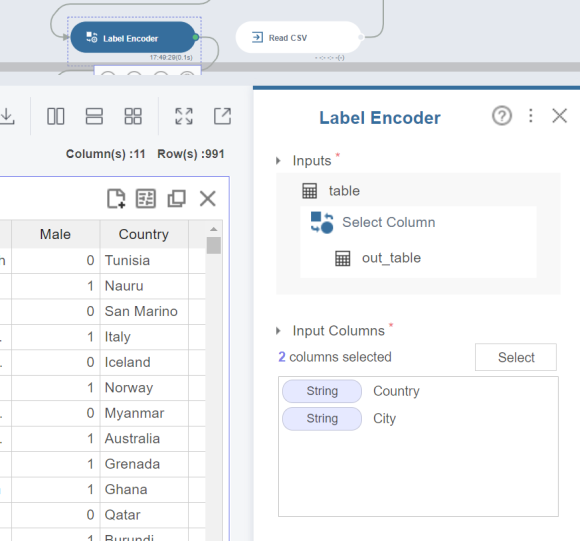Click the table vertical scrollbar thumb

[214, 246]
